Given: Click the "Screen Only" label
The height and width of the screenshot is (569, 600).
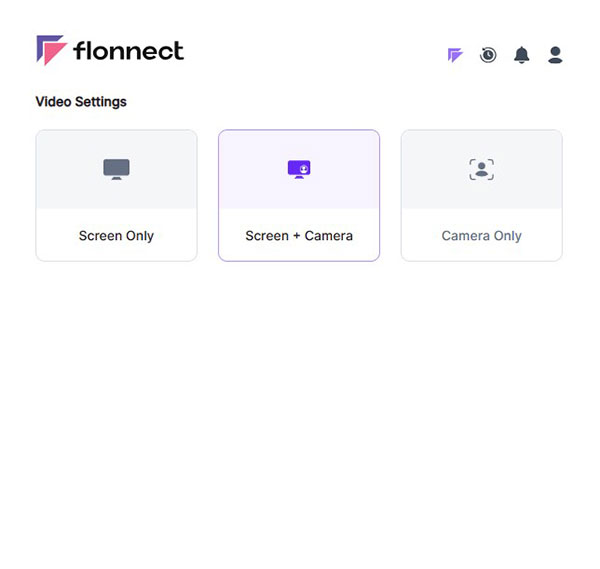Looking at the screenshot, I should tap(116, 236).
